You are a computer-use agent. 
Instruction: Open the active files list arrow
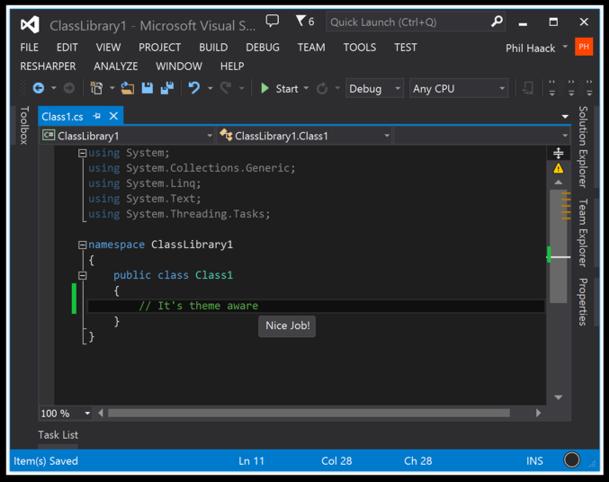565,117
